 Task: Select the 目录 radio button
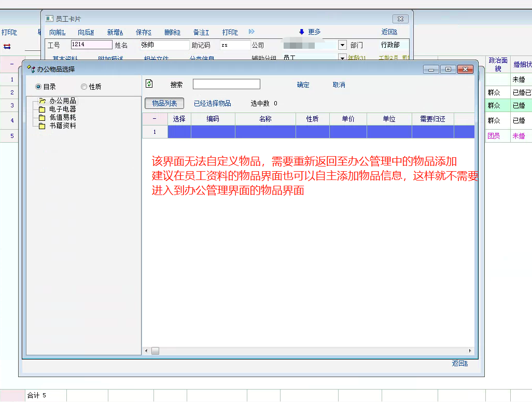[38, 87]
